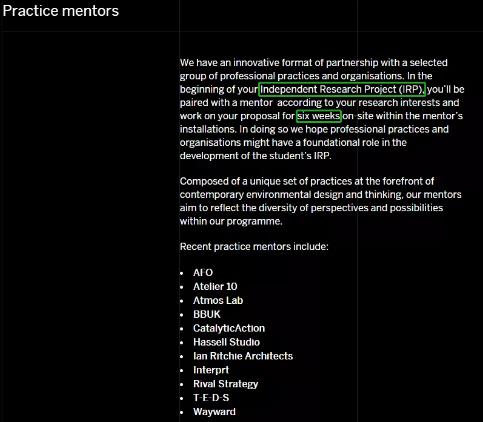Click the Practice mentors heading

(61, 11)
